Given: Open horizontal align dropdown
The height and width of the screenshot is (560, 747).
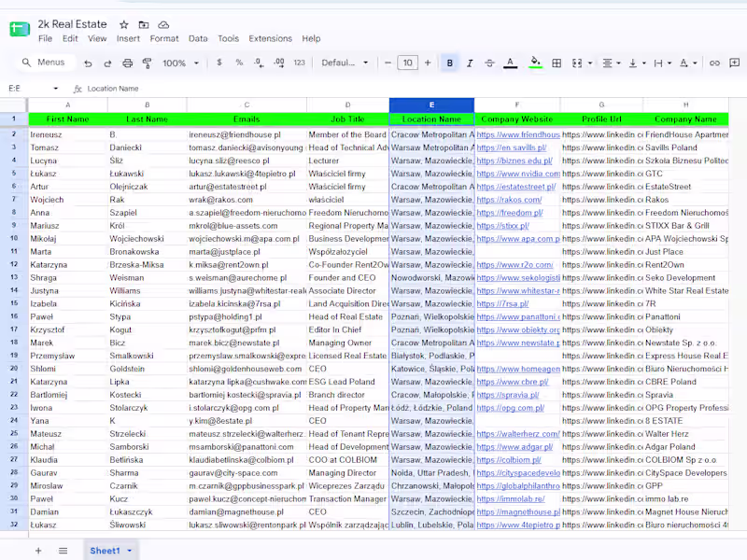Looking at the screenshot, I should 612,63.
